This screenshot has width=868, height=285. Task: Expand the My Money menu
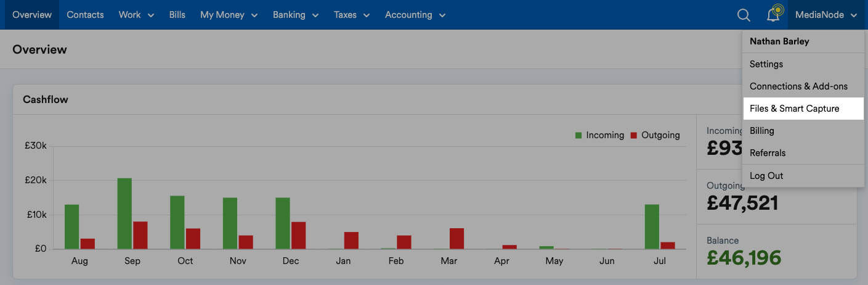[x=229, y=15]
